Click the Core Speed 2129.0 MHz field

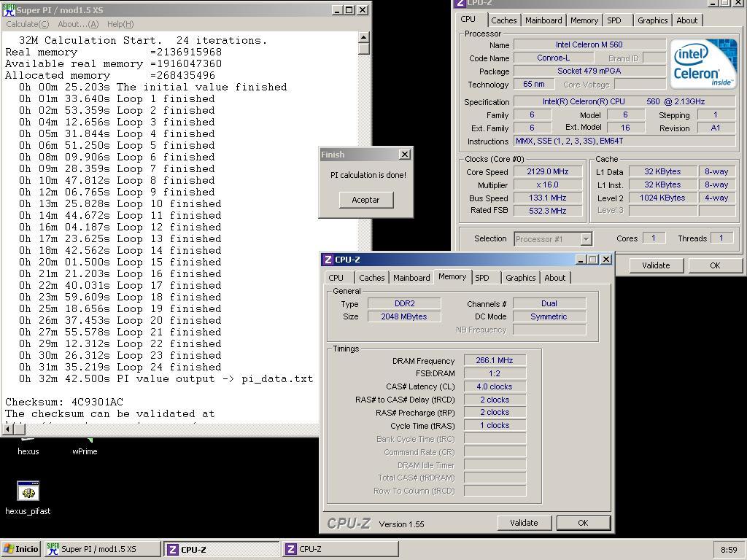pos(547,171)
